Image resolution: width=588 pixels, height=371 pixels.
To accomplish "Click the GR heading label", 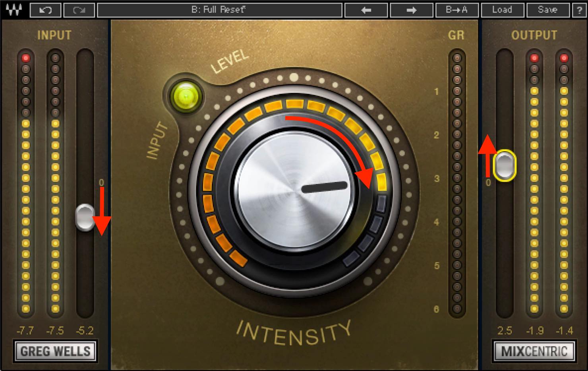I will click(456, 35).
